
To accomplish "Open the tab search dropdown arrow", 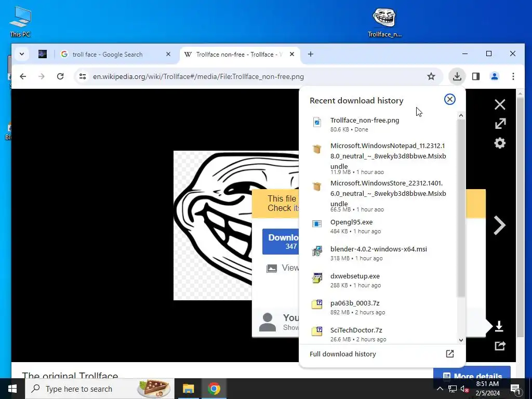I will (22, 54).
